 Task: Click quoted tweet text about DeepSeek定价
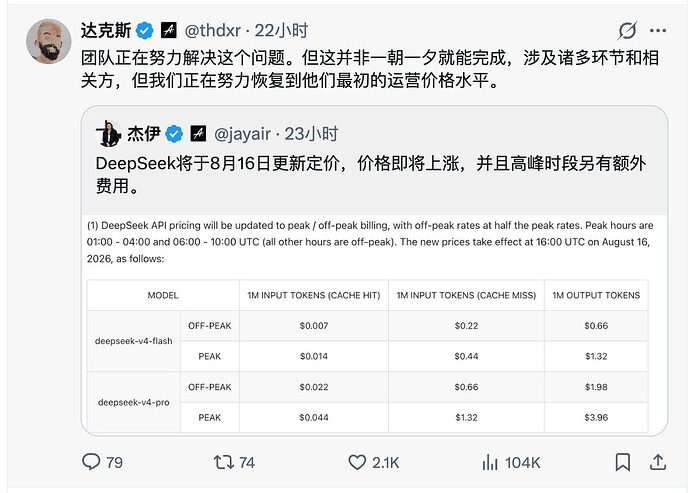[x=371, y=174]
